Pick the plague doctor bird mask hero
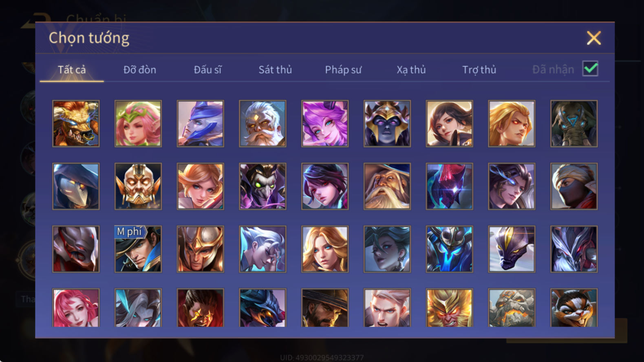The height and width of the screenshot is (362, 644). coord(76,186)
